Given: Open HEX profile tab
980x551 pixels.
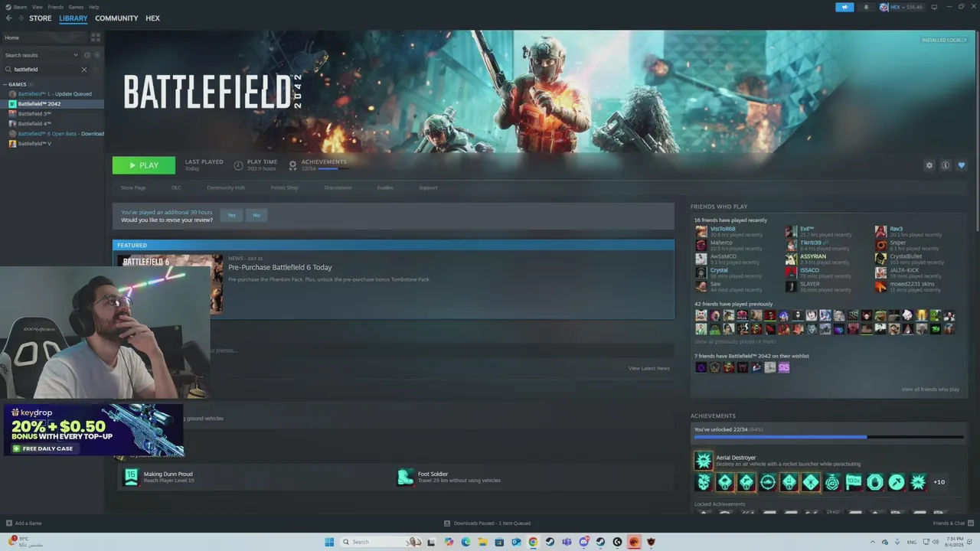Looking at the screenshot, I should pyautogui.click(x=153, y=18).
